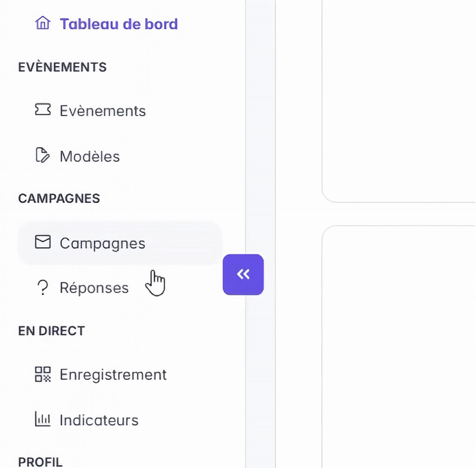This screenshot has height=468, width=476.
Task: Click the PROFIL section header
Action: click(40, 462)
